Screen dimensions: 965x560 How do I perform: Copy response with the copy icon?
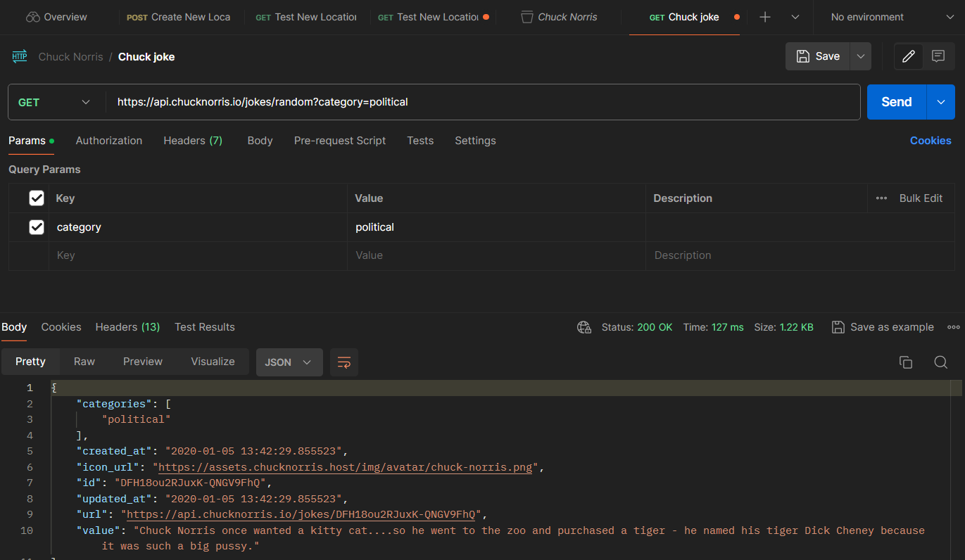click(x=906, y=362)
